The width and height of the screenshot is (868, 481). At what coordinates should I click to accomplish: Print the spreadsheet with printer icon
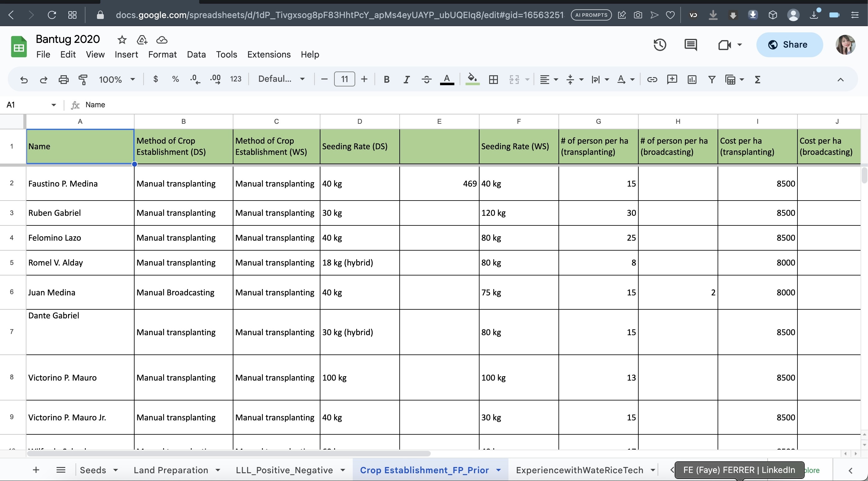pyautogui.click(x=63, y=80)
